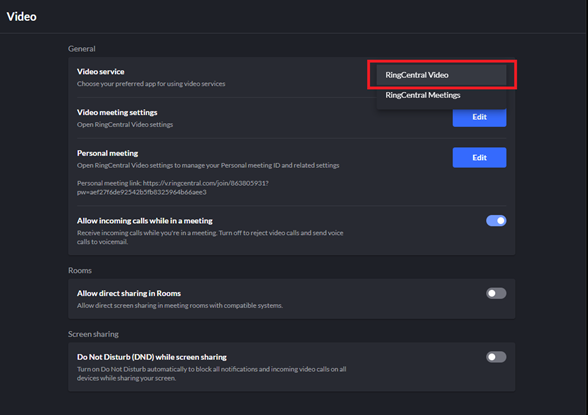Click the Screen sharing section header
The height and width of the screenshot is (415, 588).
93,334
